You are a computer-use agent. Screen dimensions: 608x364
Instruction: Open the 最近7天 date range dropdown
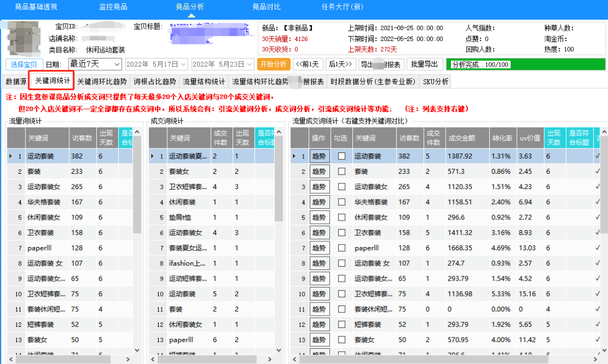[95, 64]
